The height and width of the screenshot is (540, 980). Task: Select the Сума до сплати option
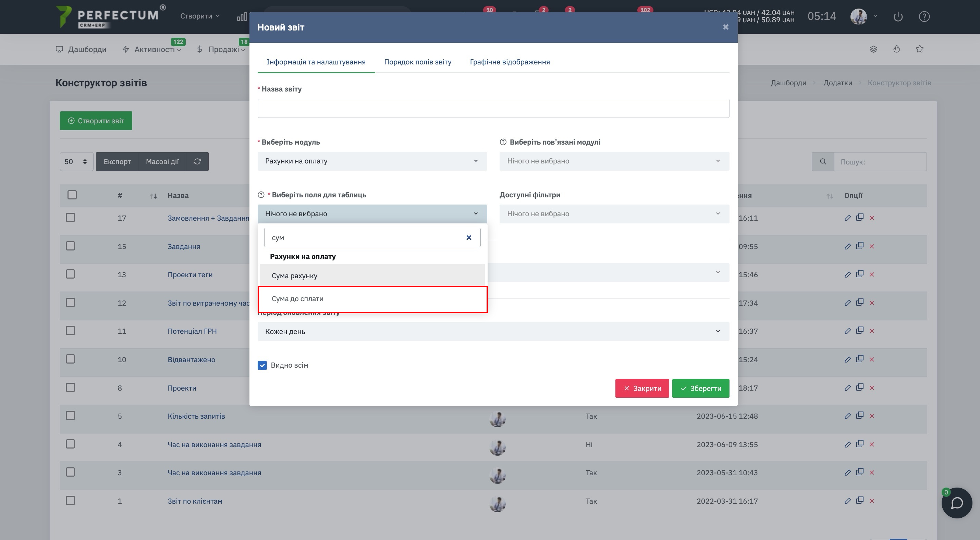[x=372, y=299]
